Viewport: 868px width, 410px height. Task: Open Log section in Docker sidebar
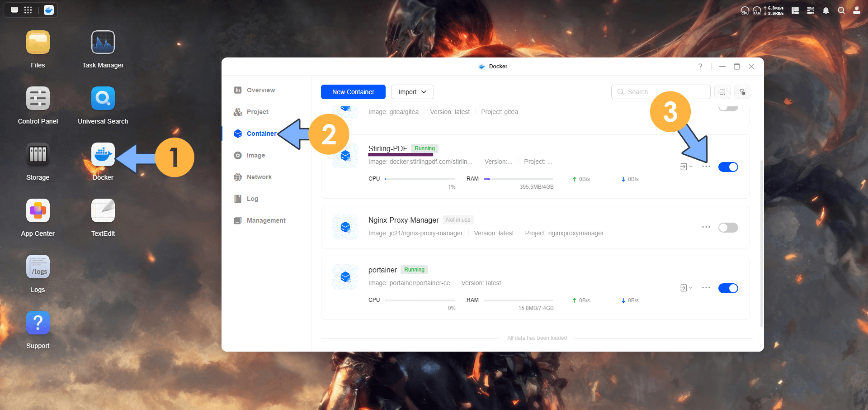252,199
